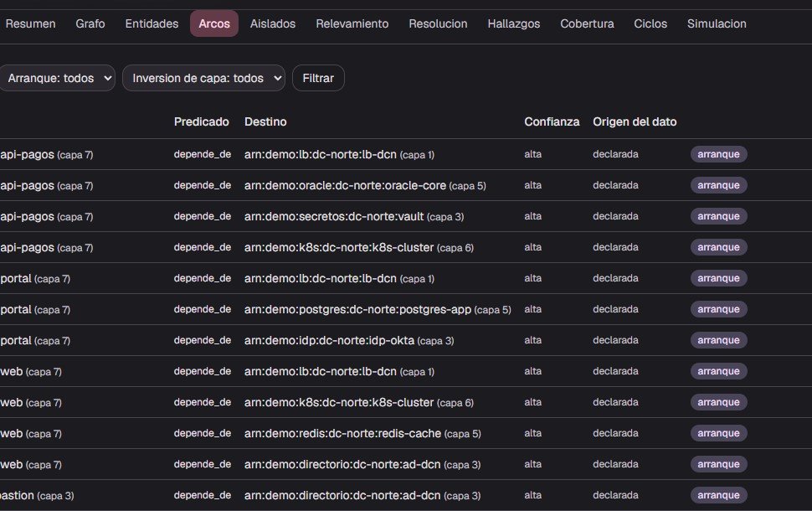Click 'api-pagos (capa 7)' in vault row
The width and height of the screenshot is (812, 511).
pyautogui.click(x=47, y=217)
